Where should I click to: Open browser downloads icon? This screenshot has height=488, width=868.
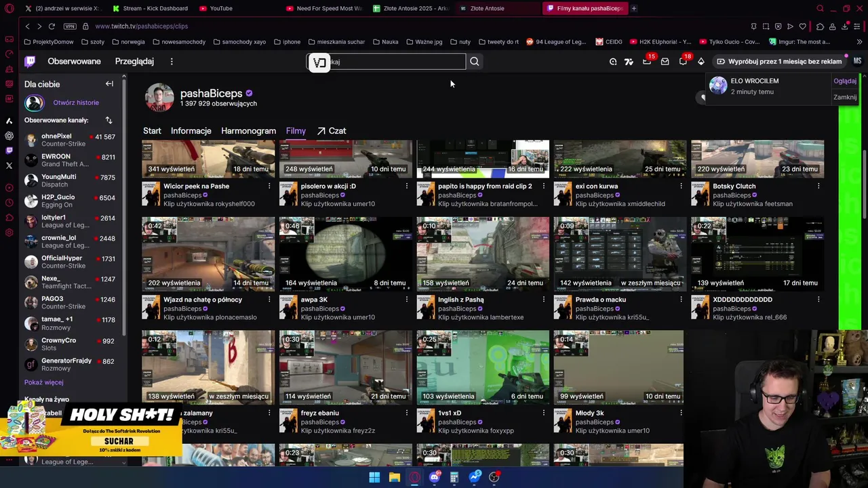point(845,26)
